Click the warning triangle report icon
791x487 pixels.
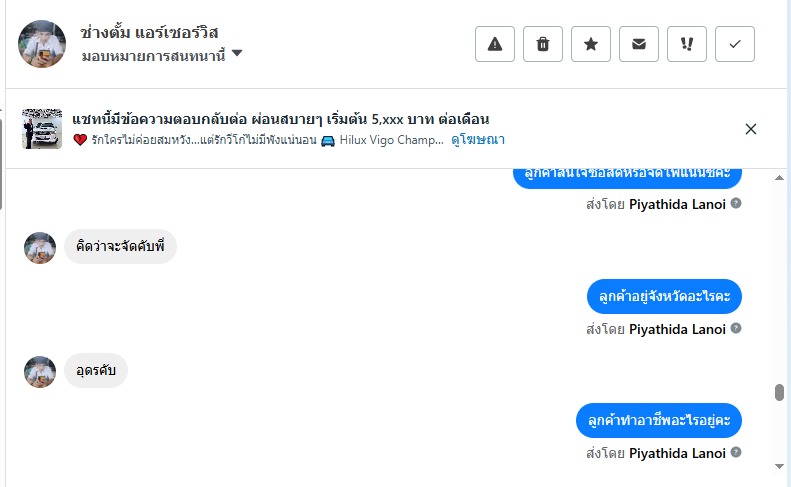pyautogui.click(x=494, y=44)
